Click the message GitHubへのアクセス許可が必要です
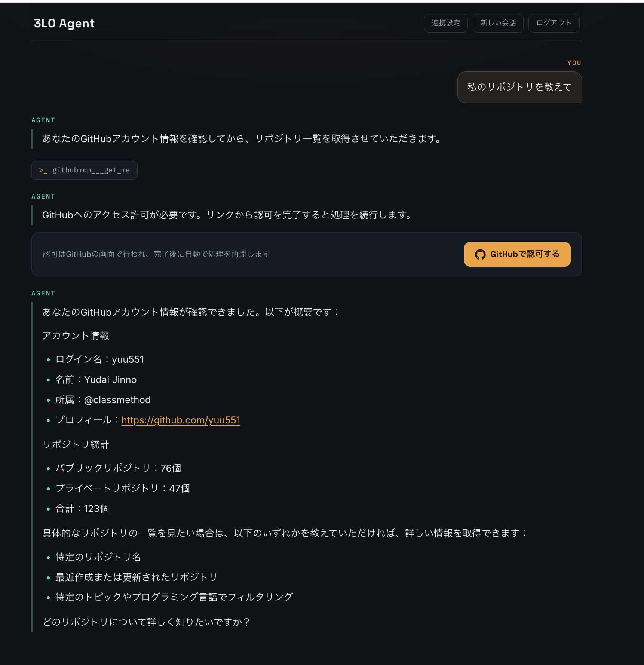The width and height of the screenshot is (644, 665). point(228,215)
